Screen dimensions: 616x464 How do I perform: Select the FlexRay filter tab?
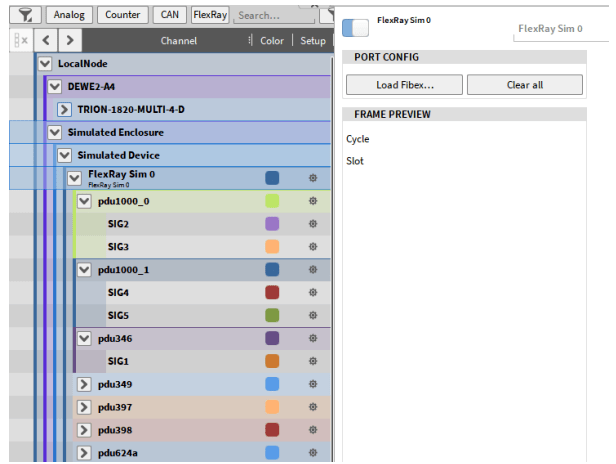click(209, 15)
